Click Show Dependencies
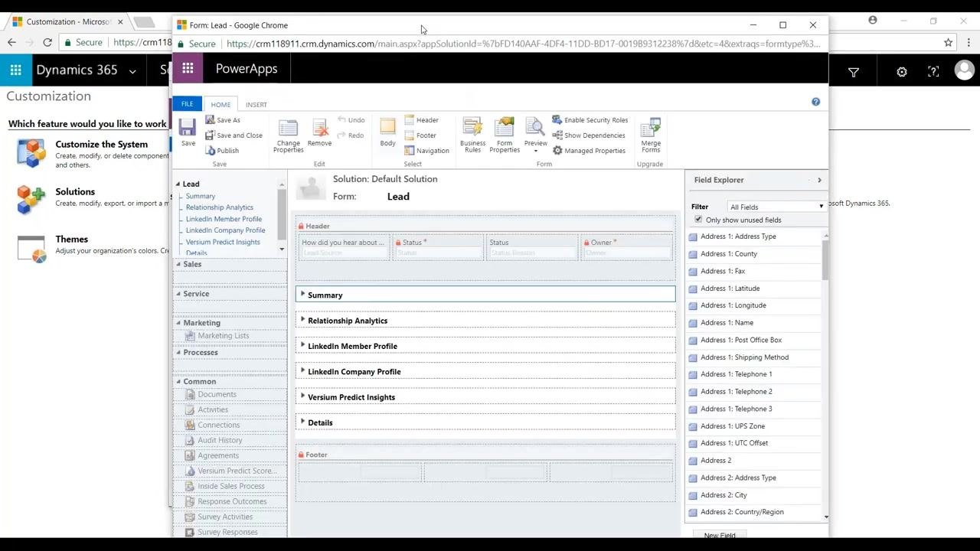The height and width of the screenshot is (551, 980). coord(589,135)
